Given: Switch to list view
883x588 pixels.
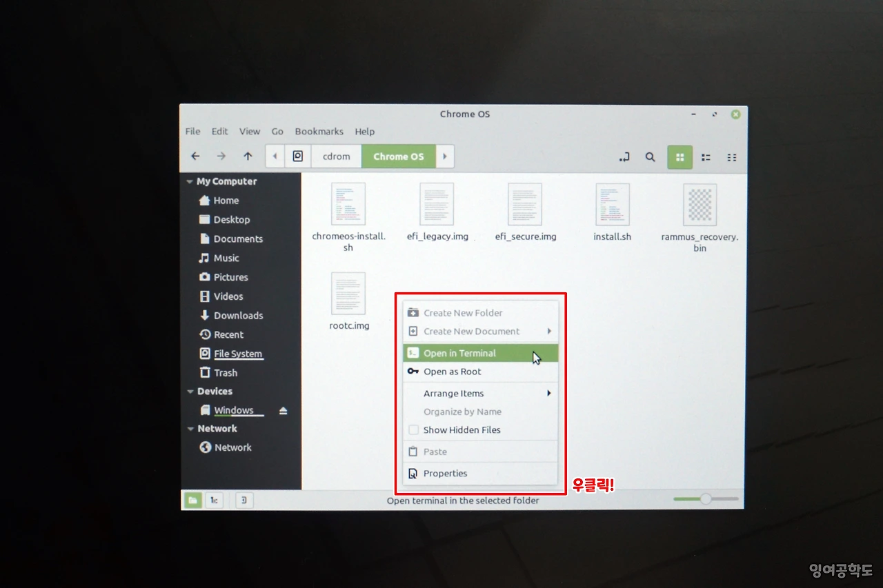Looking at the screenshot, I should click(x=706, y=157).
